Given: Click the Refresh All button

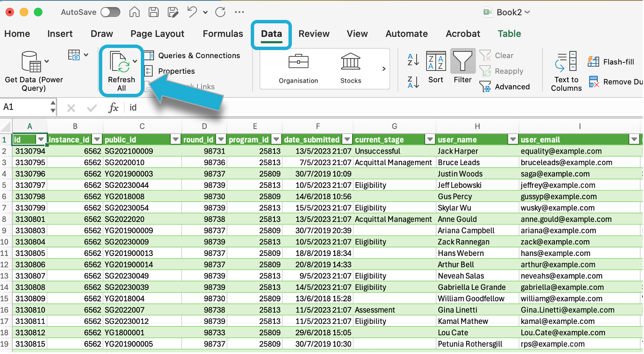Looking at the screenshot, I should coord(121,70).
